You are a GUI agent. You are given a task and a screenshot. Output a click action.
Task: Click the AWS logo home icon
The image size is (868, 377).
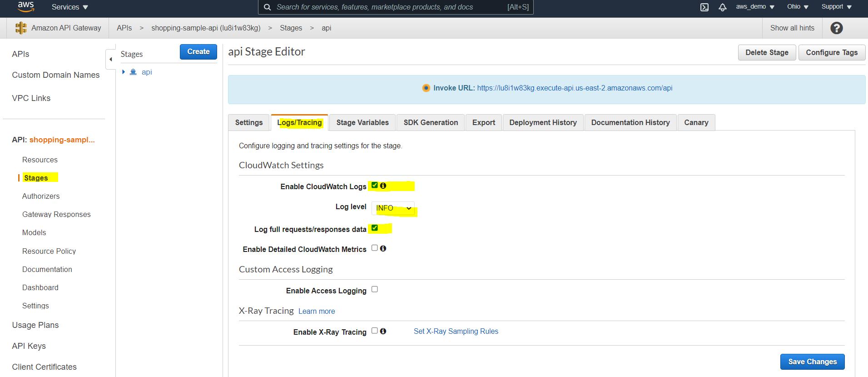point(26,6)
